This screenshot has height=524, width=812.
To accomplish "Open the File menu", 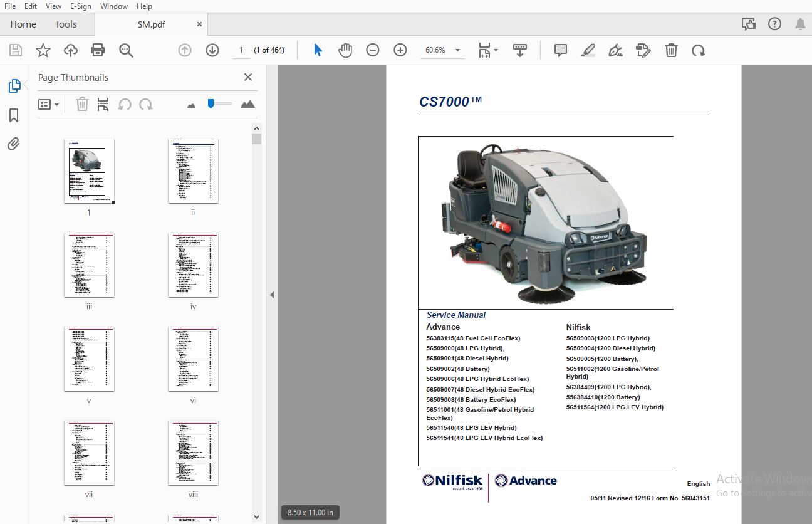I will tap(10, 6).
